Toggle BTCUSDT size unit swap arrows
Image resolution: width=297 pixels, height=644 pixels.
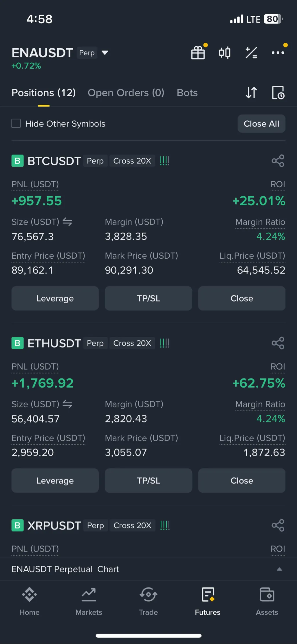(x=67, y=222)
